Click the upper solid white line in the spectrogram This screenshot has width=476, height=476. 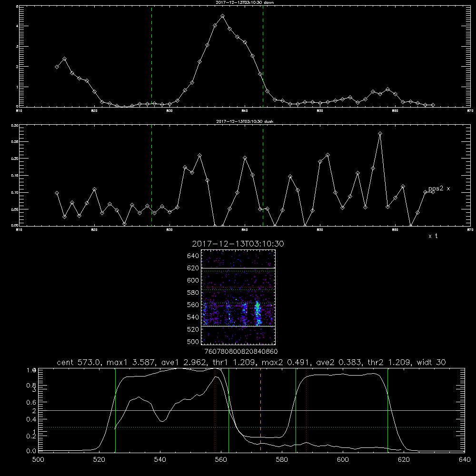[238, 268]
